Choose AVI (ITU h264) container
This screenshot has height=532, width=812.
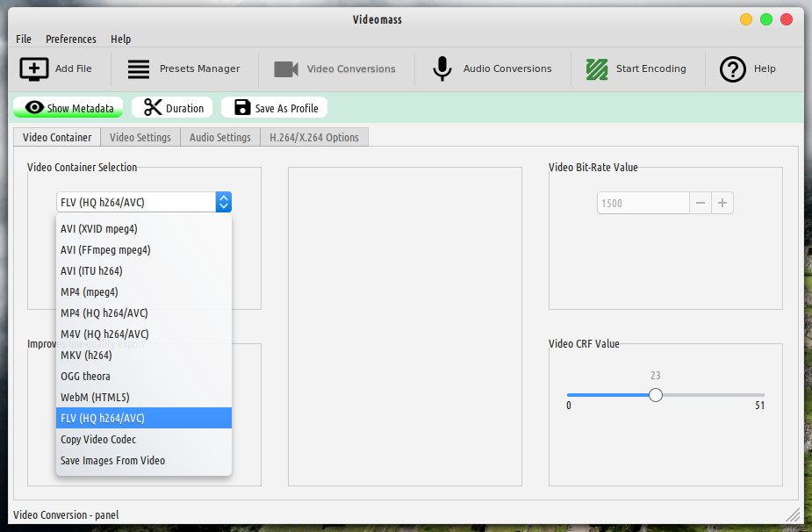tap(144, 271)
